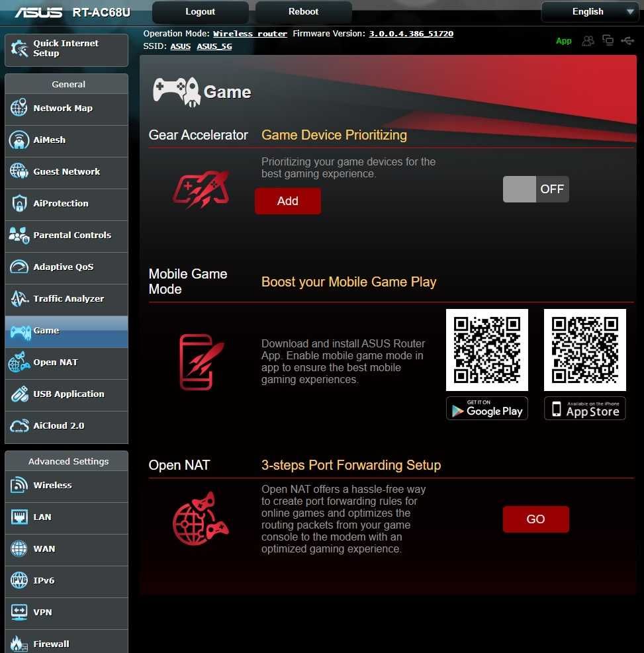Click the Traffic Analyzer icon

[x=19, y=298]
